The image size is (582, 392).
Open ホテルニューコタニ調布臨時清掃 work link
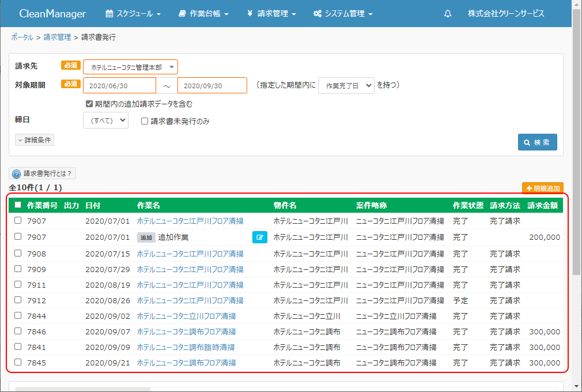[186, 347]
